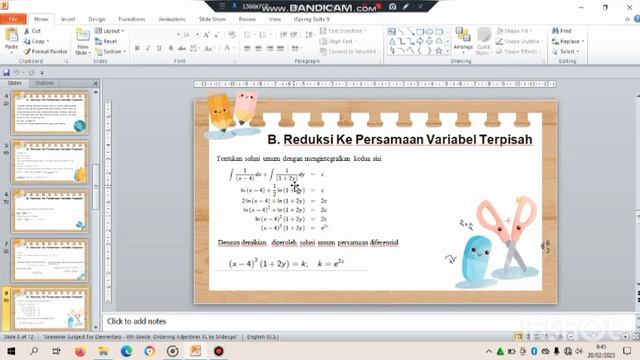Reset the slide with the Reset button
Image resolution: width=640 pixels, height=360 pixels.
(106, 41)
